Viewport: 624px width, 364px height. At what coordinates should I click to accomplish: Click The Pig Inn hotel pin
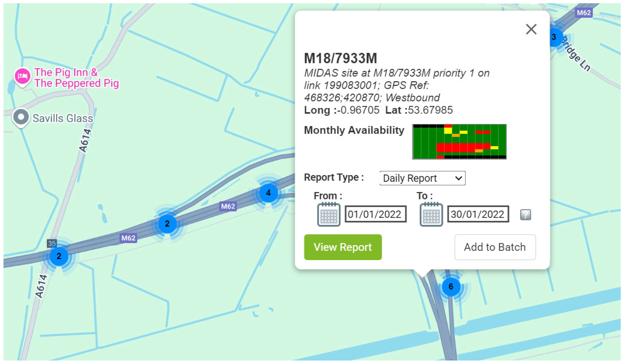tap(23, 76)
